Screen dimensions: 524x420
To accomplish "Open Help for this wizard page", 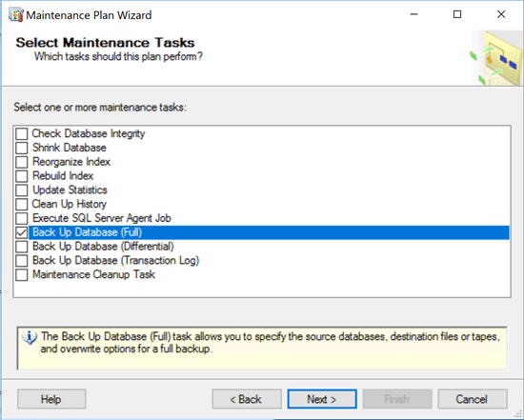I will point(51,399).
